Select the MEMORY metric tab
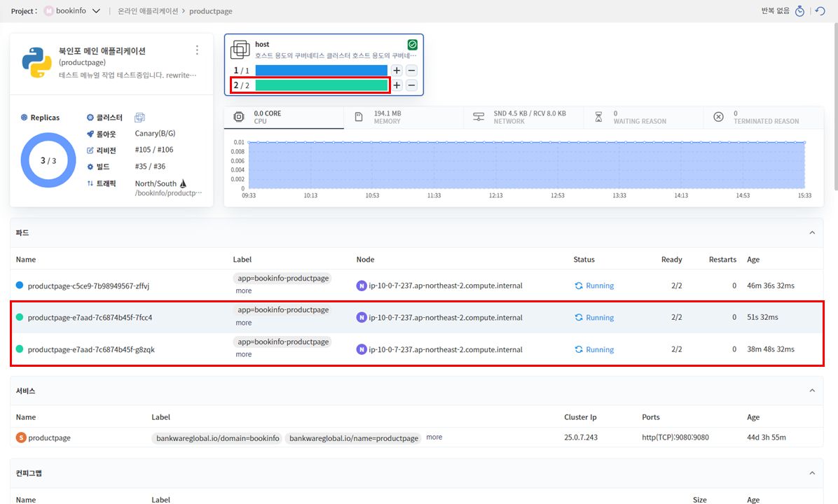 [x=404, y=118]
